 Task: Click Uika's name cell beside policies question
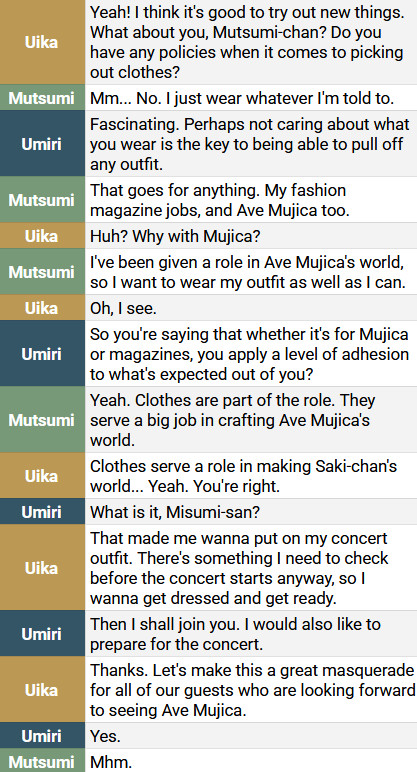[42, 42]
